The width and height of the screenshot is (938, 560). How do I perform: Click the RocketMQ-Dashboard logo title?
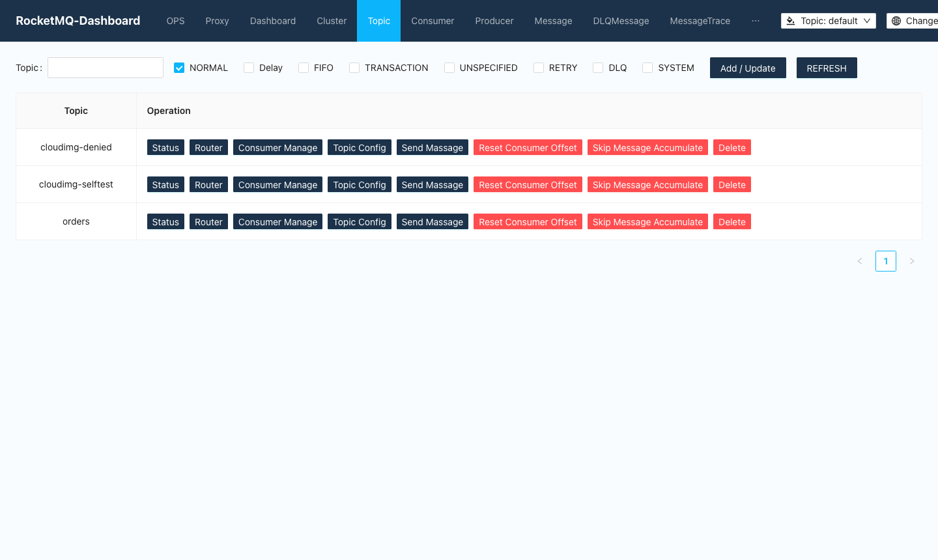[78, 21]
